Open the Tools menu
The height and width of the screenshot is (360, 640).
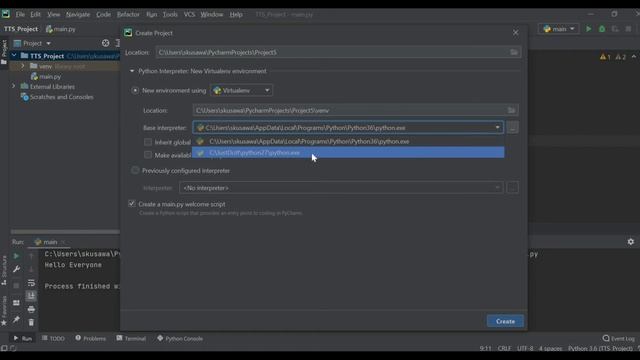coord(170,14)
